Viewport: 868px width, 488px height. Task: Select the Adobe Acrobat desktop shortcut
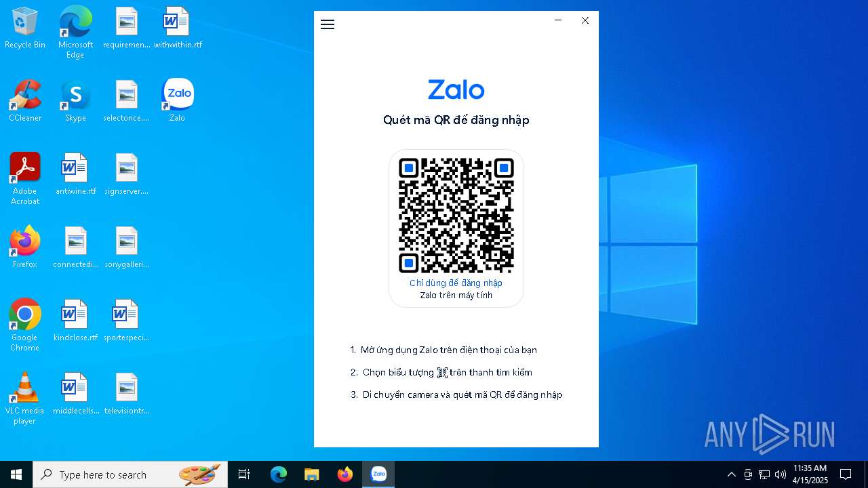tap(25, 179)
